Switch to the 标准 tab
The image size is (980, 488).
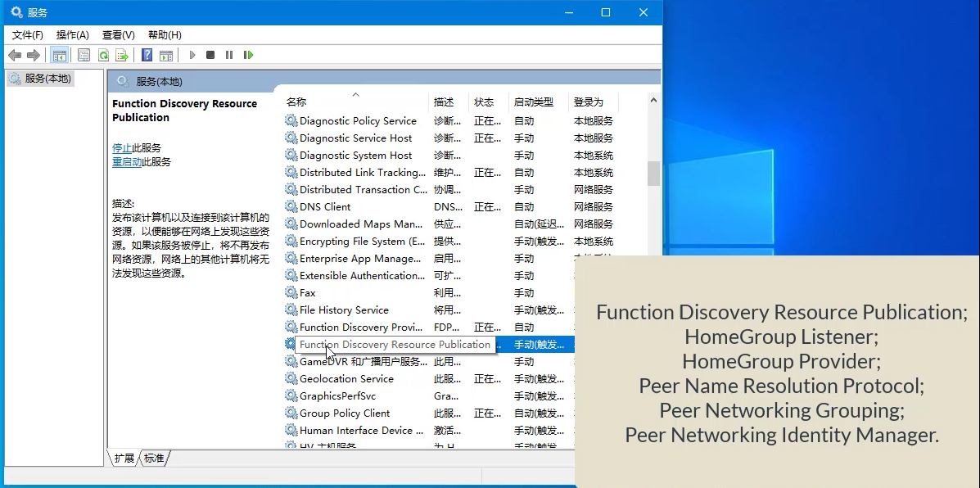pos(154,458)
